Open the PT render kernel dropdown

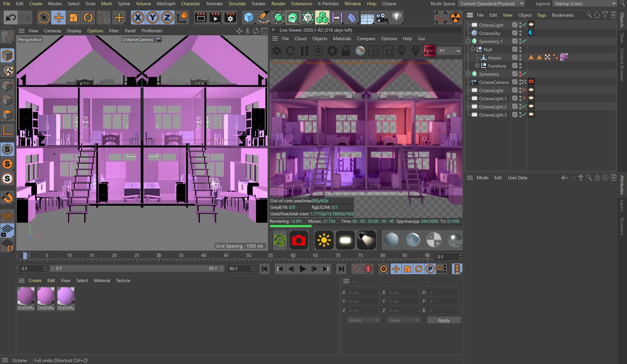tap(450, 51)
